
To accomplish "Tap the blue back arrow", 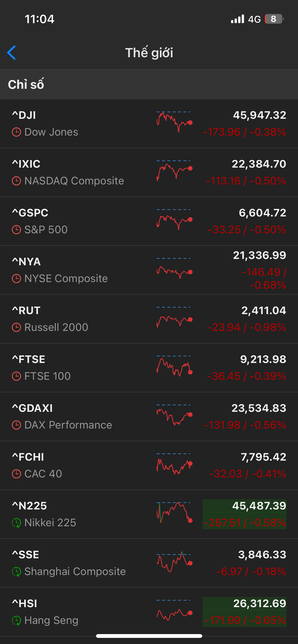I will point(12,53).
